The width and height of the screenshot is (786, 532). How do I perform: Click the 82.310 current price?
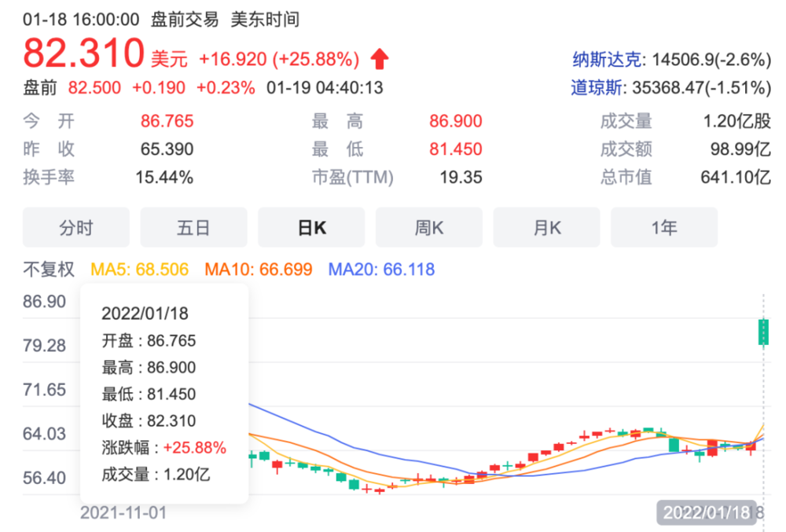pos(83,53)
